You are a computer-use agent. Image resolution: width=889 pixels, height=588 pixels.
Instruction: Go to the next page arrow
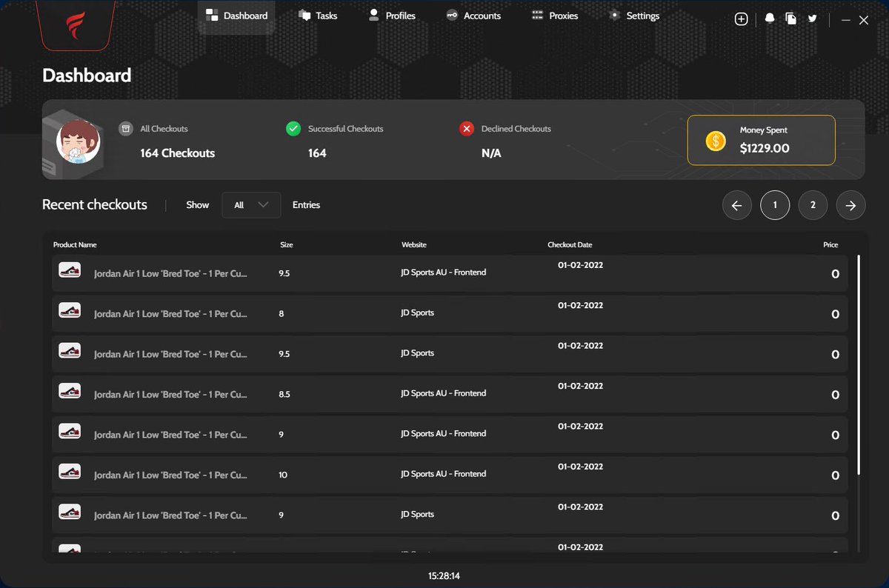850,205
